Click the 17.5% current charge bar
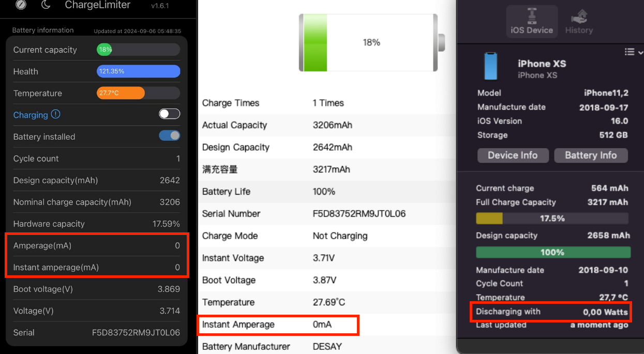 [x=552, y=218]
